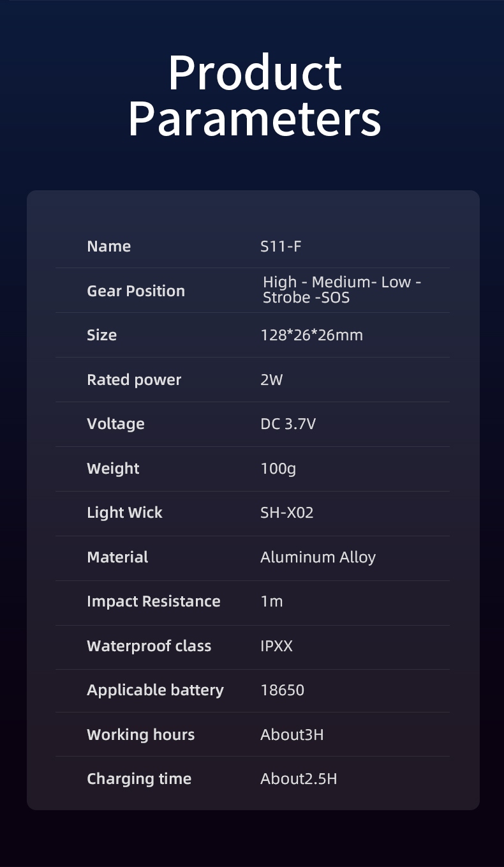Viewport: 504px width, 867px height.
Task: Select the Light Wick label
Action: (124, 513)
